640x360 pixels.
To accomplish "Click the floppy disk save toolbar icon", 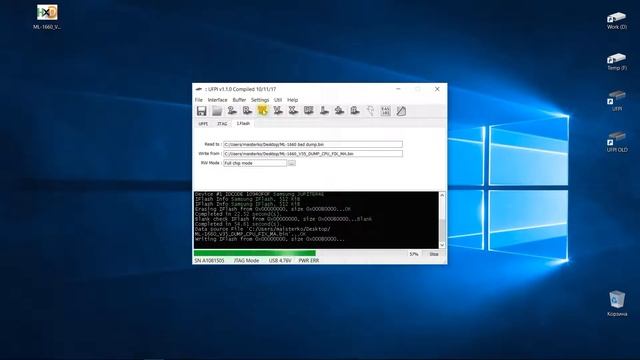I will click(202, 111).
